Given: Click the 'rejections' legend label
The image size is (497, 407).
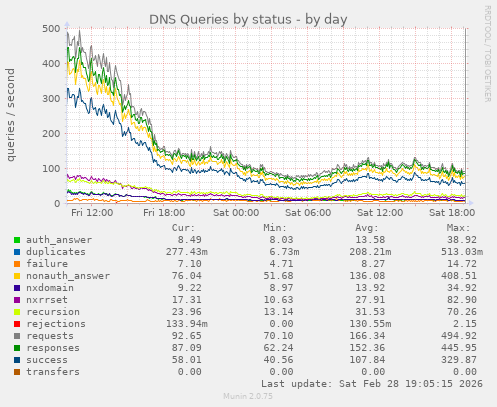Looking at the screenshot, I should coord(56,324).
